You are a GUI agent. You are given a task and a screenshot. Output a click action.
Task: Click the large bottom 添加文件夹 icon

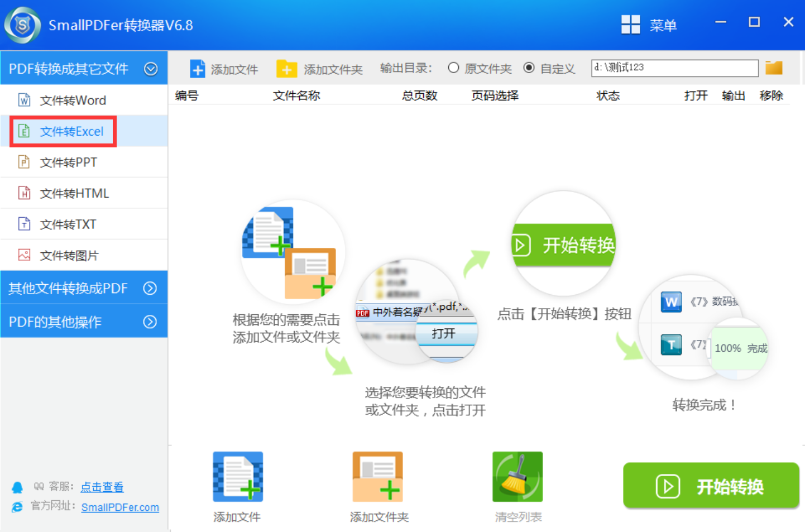(377, 477)
